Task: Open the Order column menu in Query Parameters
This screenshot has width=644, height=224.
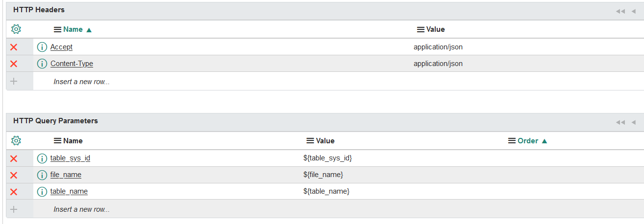Action: pyautogui.click(x=512, y=141)
